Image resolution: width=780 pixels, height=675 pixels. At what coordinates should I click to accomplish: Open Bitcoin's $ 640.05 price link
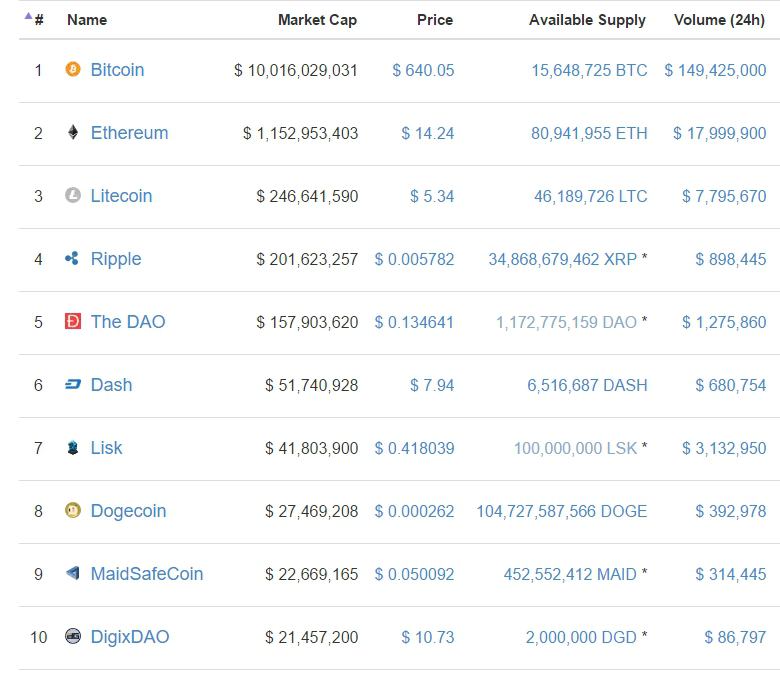pyautogui.click(x=423, y=70)
